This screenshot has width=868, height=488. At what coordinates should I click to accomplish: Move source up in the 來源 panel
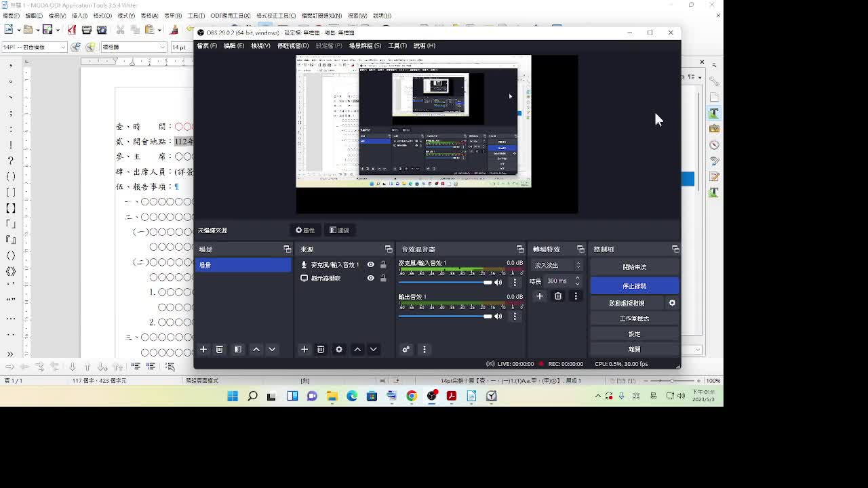point(357,349)
